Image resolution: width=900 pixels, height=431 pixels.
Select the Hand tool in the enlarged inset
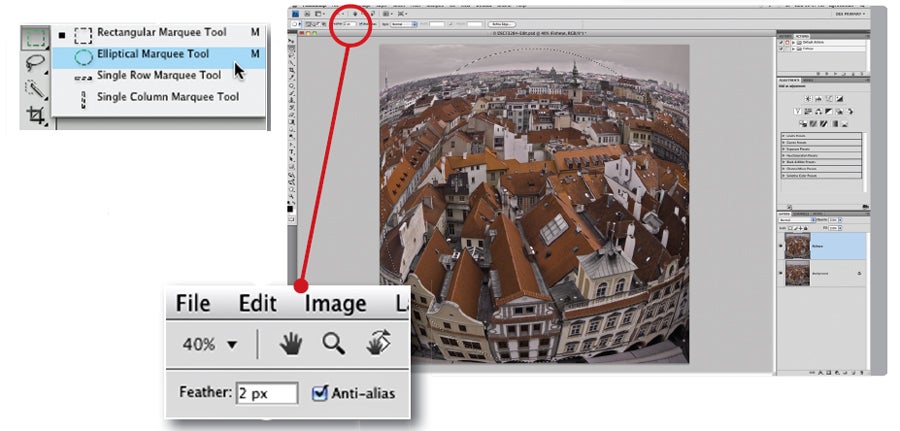(x=291, y=344)
